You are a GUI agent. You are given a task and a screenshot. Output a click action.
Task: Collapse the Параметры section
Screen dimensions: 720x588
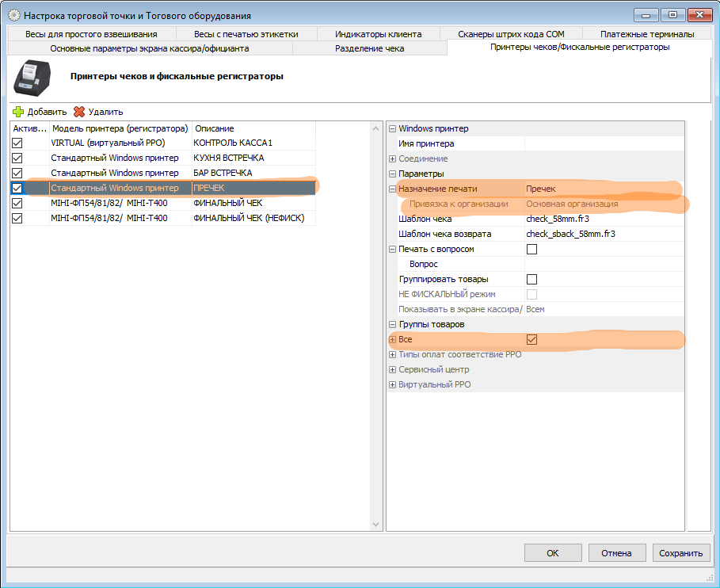392,174
